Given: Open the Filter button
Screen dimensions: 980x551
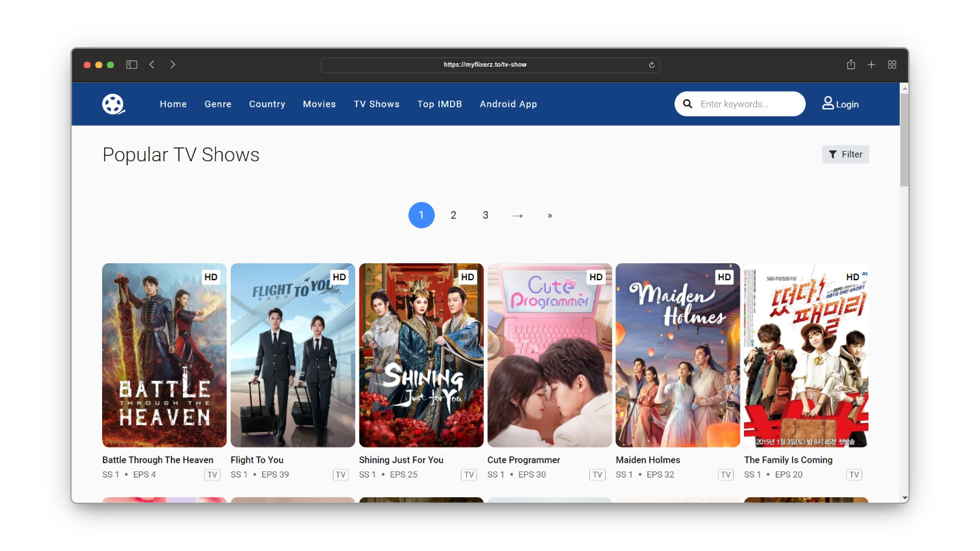Looking at the screenshot, I should click(x=845, y=154).
